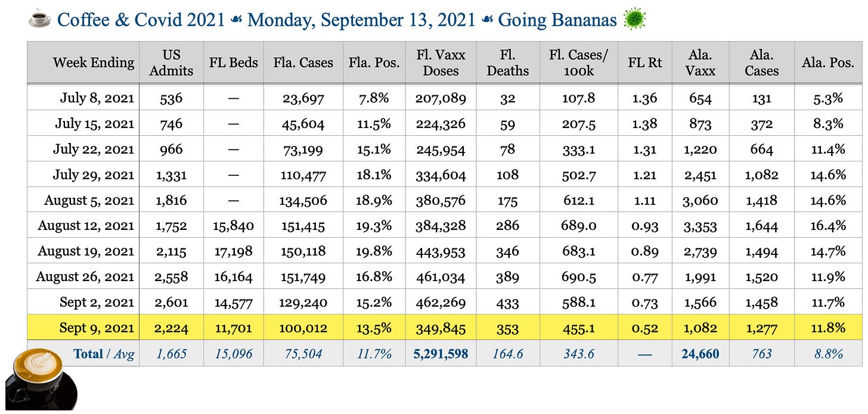Click the Total / Avg row label
Screen dimensions: 868x414
click(x=104, y=354)
